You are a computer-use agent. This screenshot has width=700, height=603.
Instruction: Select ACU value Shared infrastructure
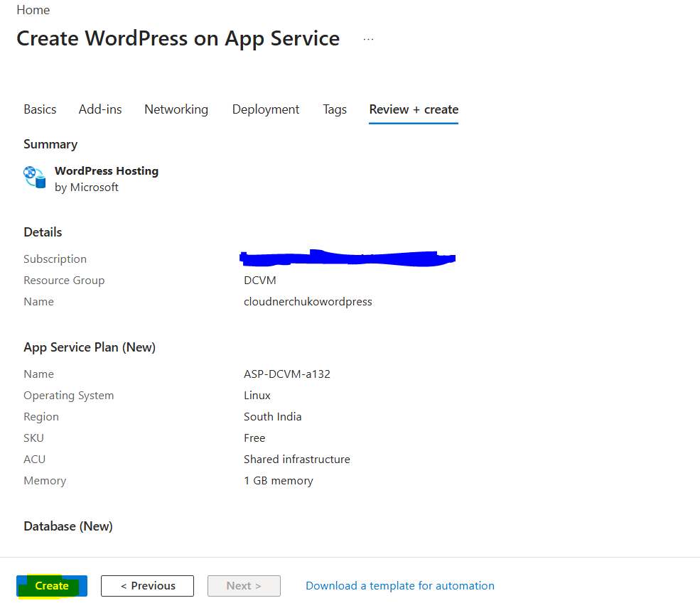[297, 460]
